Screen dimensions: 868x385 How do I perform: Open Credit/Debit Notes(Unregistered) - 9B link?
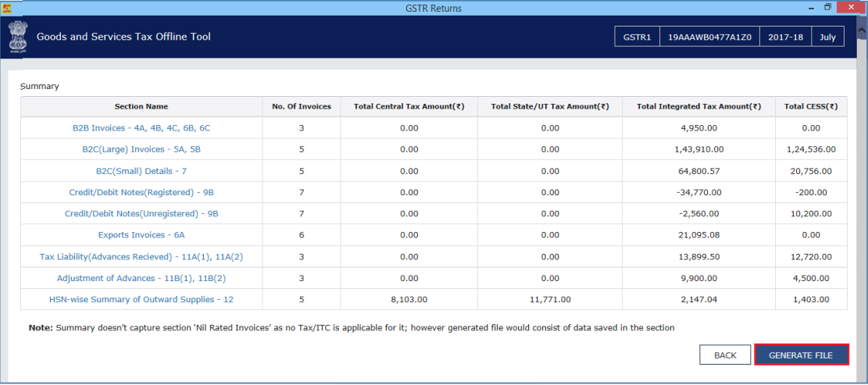coord(141,213)
